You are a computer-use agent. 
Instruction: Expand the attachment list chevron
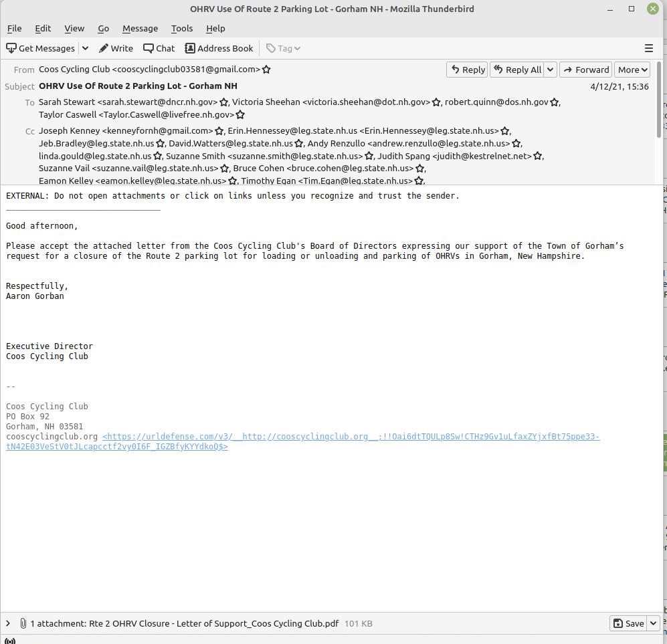point(8,623)
